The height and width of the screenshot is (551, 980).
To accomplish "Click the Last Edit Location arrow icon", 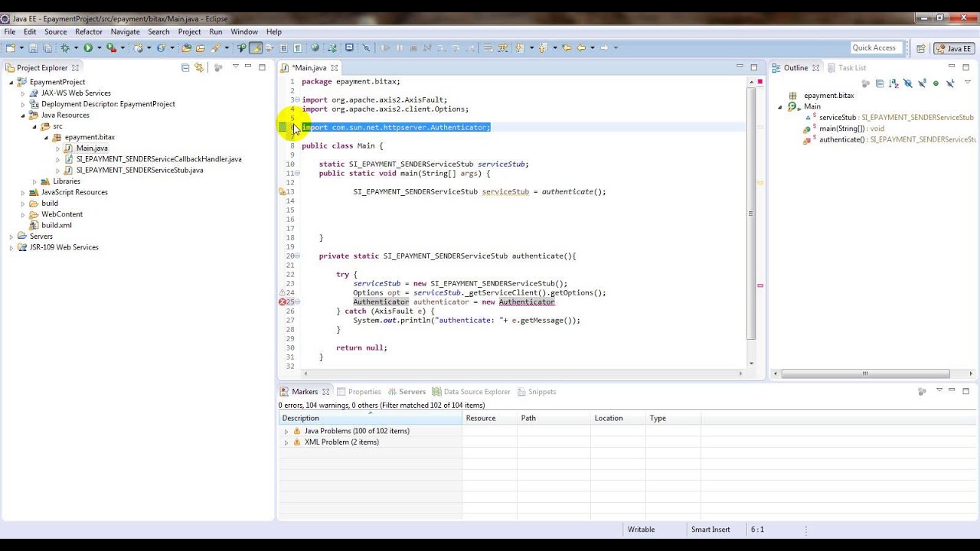I will coord(567,47).
